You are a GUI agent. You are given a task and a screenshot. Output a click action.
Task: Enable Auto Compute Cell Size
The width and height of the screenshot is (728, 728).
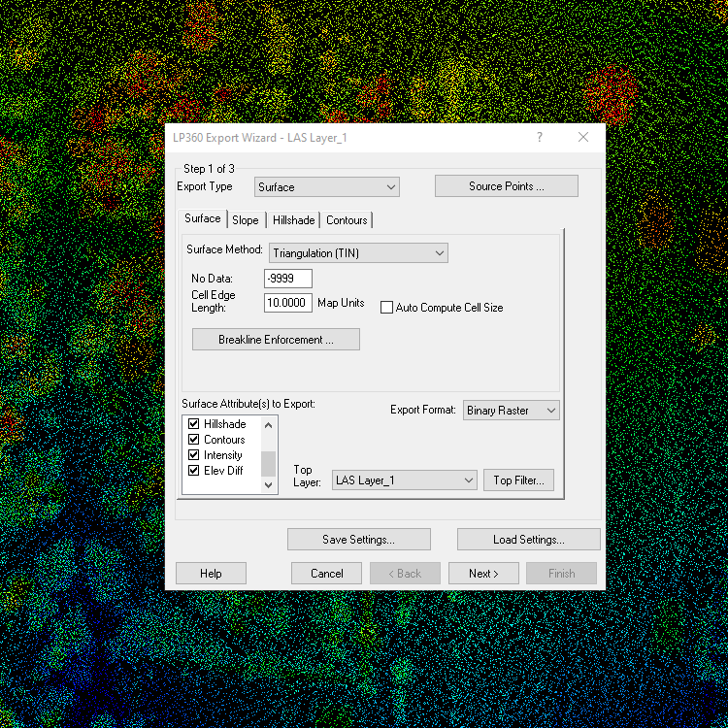pyautogui.click(x=386, y=308)
